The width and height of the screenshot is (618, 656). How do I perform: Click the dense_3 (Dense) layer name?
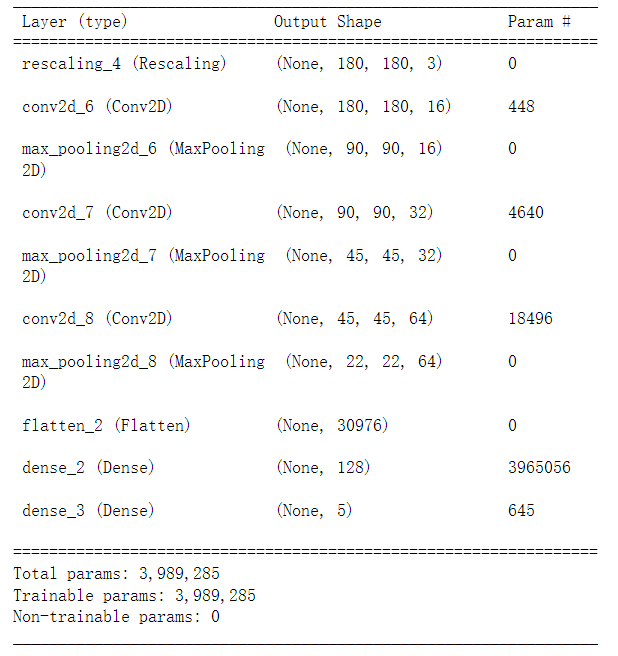(x=88, y=510)
